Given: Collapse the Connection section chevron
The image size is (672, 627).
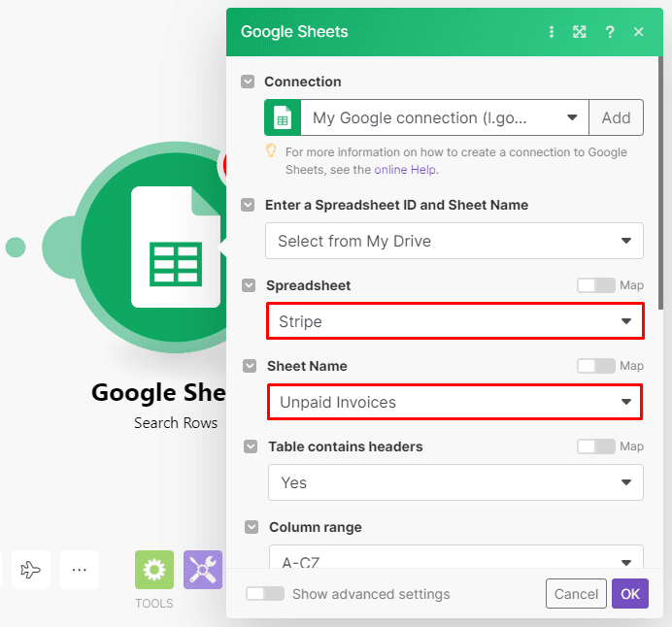Looking at the screenshot, I should coord(249,82).
